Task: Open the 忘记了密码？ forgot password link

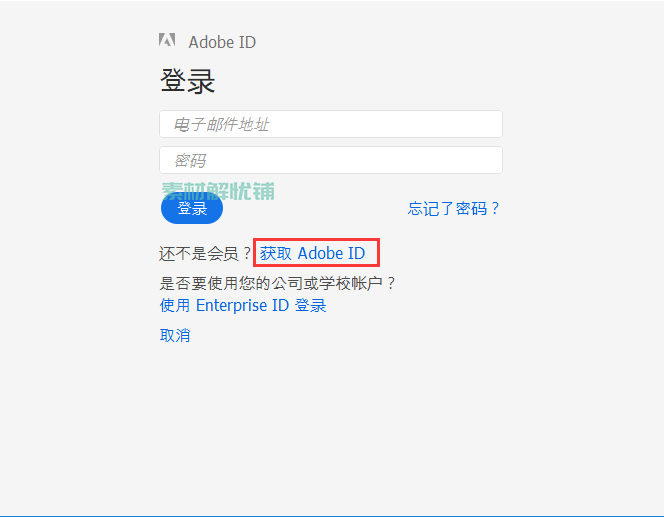Action: (454, 208)
